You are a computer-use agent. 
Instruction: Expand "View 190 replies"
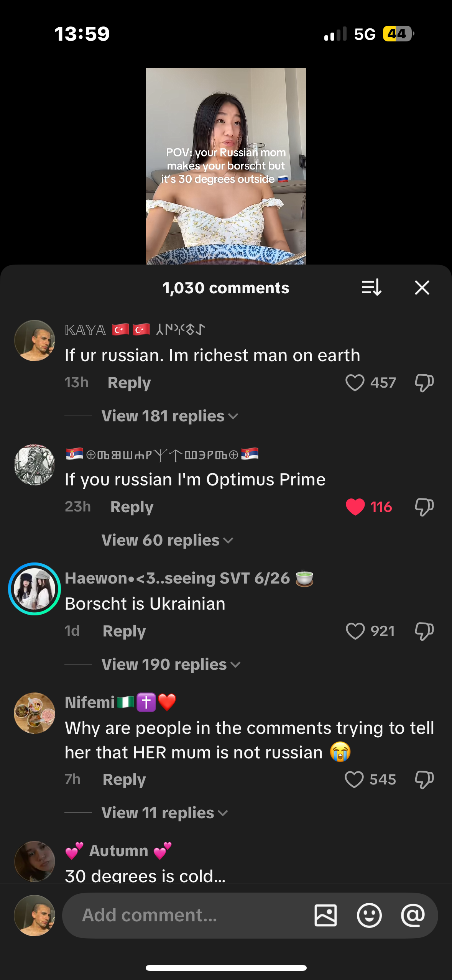(x=171, y=664)
